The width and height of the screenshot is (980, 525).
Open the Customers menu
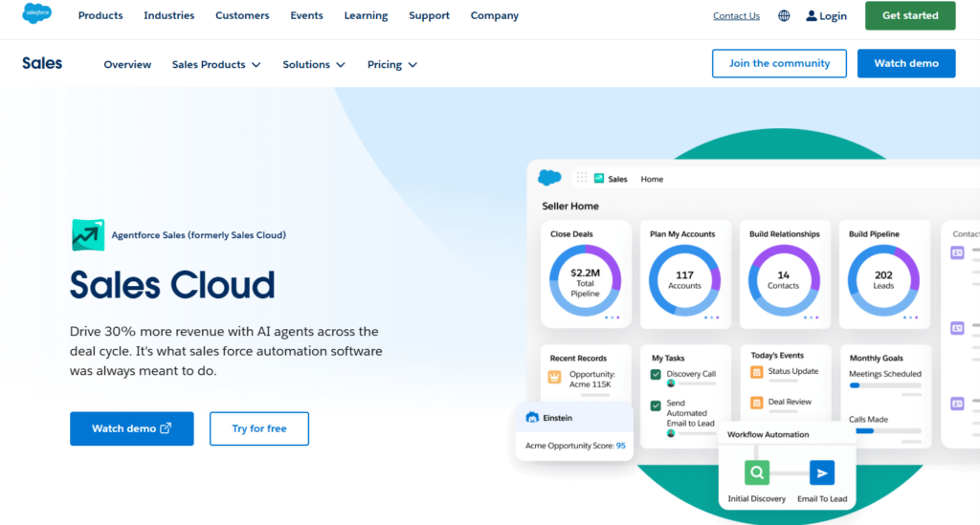pyautogui.click(x=242, y=15)
